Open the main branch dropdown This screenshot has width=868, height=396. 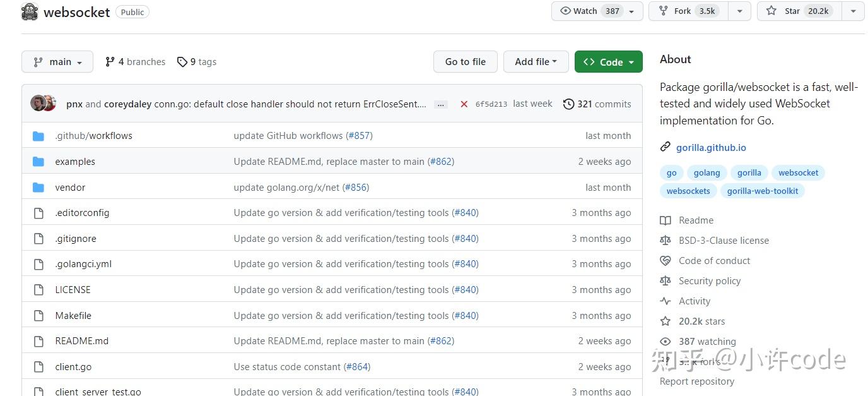57,62
